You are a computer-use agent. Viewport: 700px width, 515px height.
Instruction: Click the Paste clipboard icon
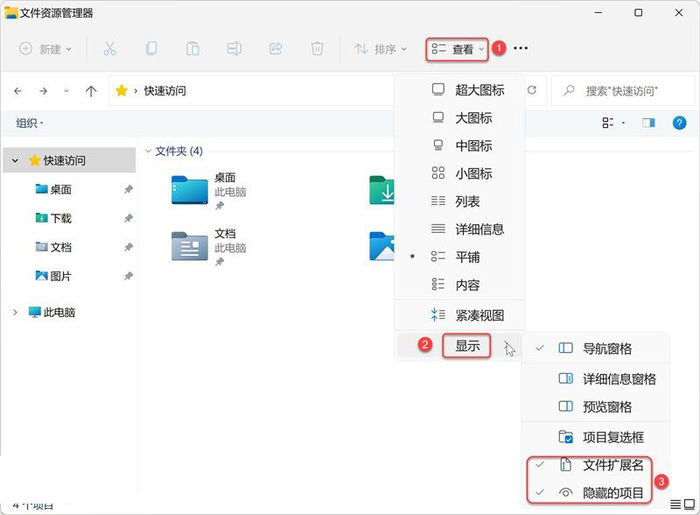point(193,49)
